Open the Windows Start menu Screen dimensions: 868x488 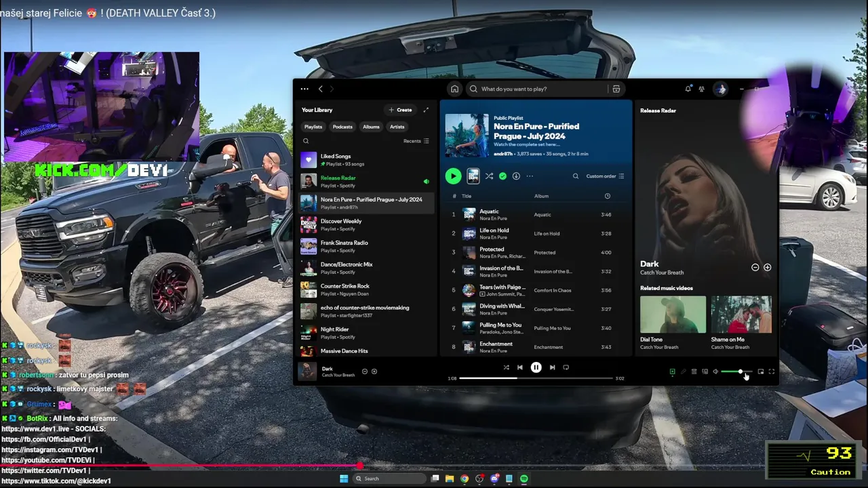[x=344, y=479]
